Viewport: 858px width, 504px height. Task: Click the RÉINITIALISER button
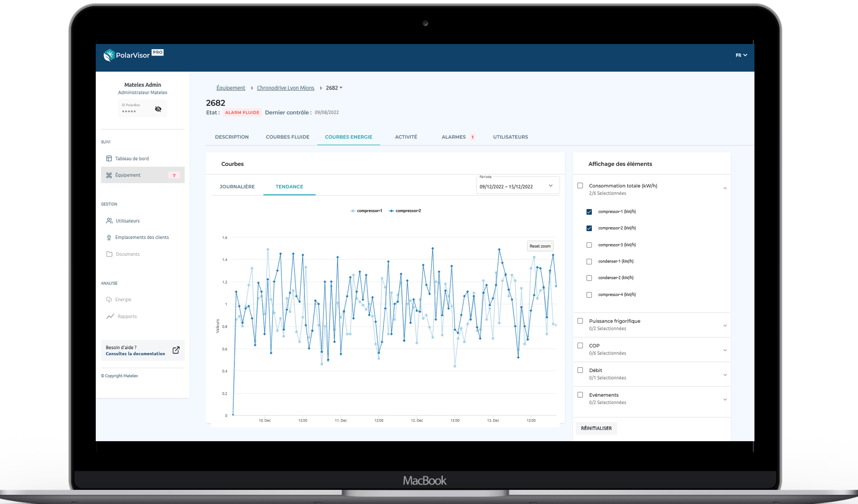coord(596,428)
